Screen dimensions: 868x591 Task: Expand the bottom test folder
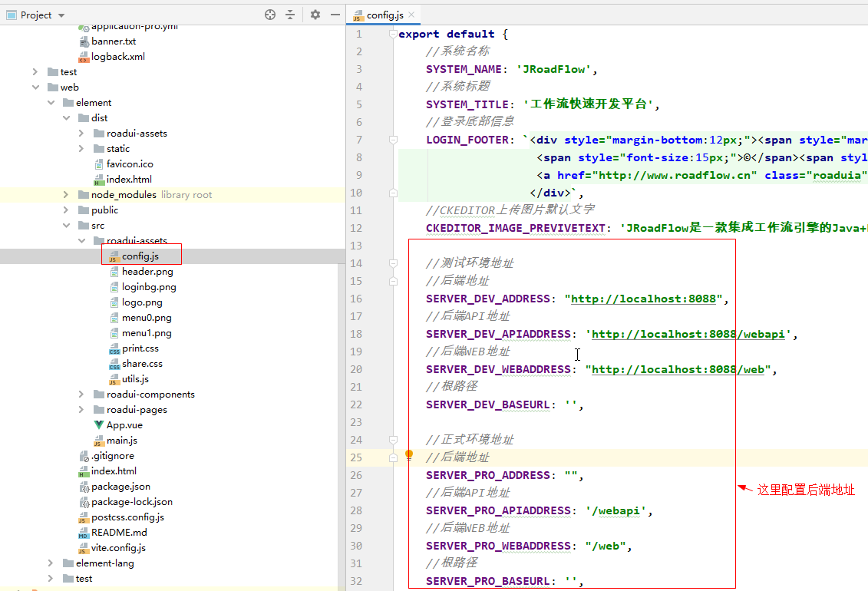coord(51,579)
